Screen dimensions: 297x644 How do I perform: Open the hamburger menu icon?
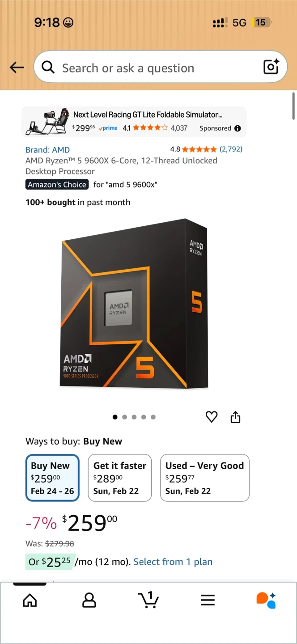pyautogui.click(x=208, y=600)
